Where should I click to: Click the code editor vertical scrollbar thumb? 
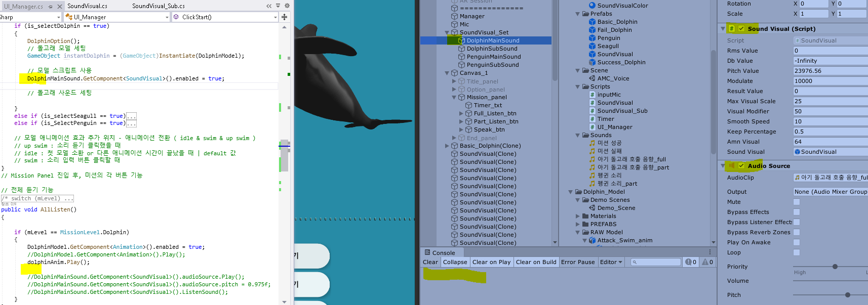(x=285, y=156)
